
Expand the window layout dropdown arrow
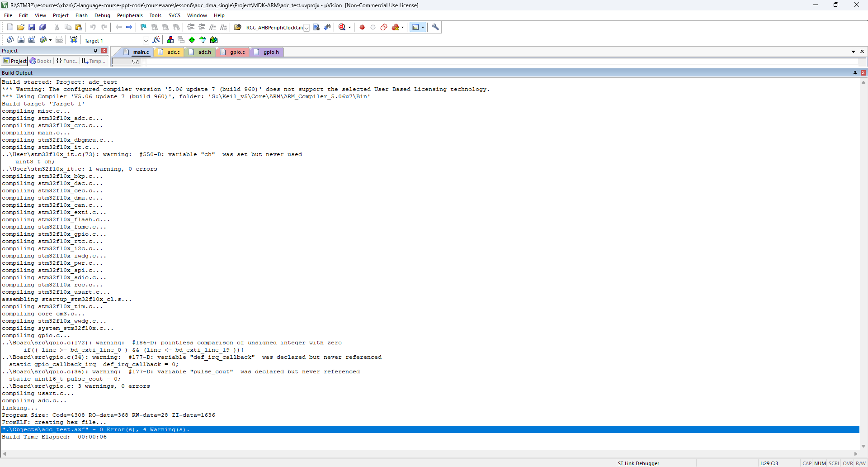pos(423,27)
